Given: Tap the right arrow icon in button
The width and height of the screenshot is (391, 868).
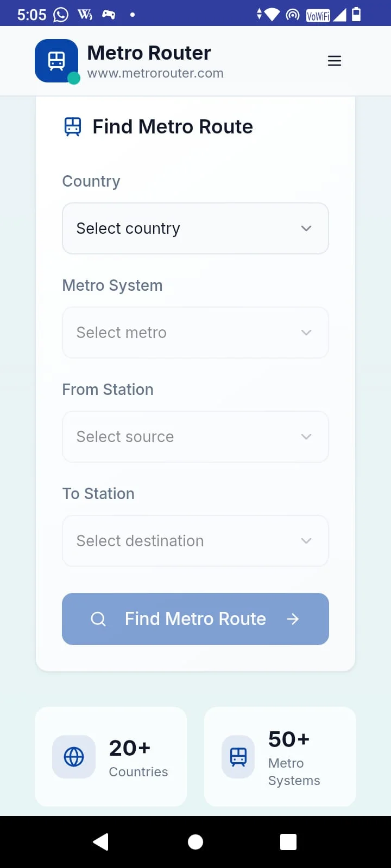Looking at the screenshot, I should click(x=293, y=619).
